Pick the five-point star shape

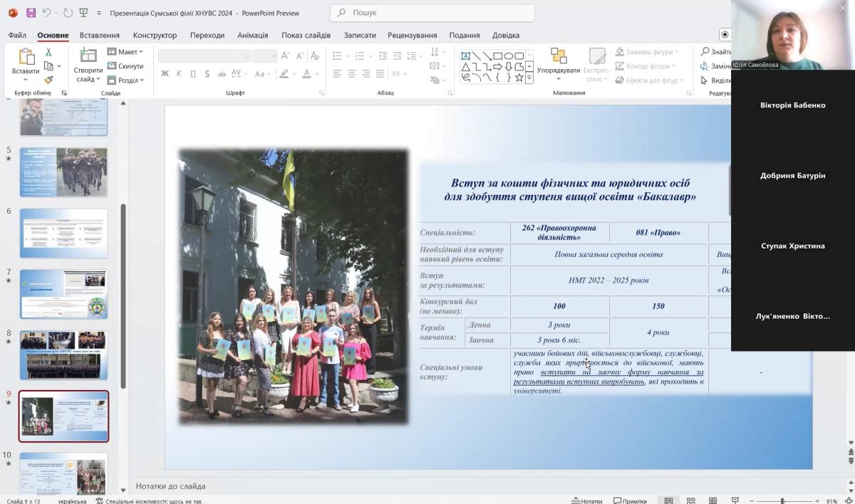click(519, 78)
